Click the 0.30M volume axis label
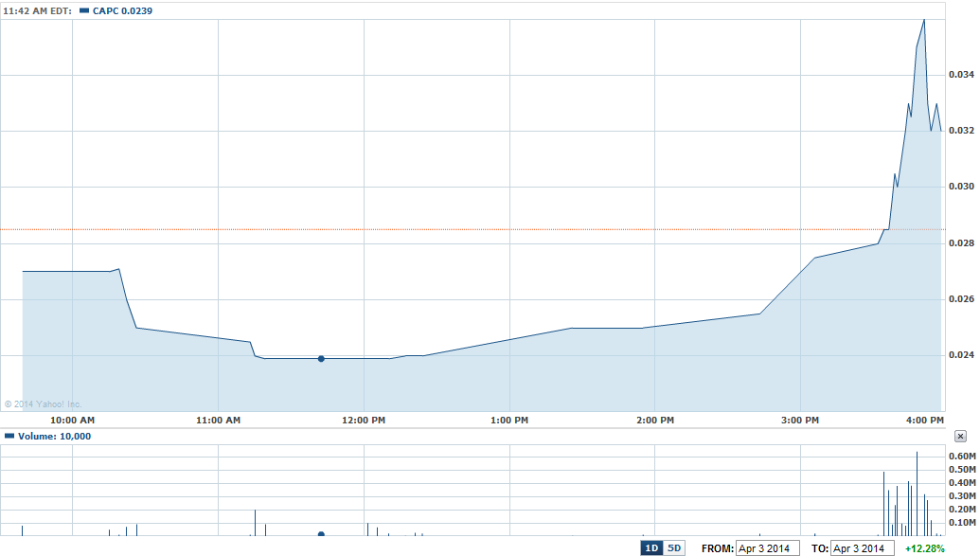 pos(963,496)
